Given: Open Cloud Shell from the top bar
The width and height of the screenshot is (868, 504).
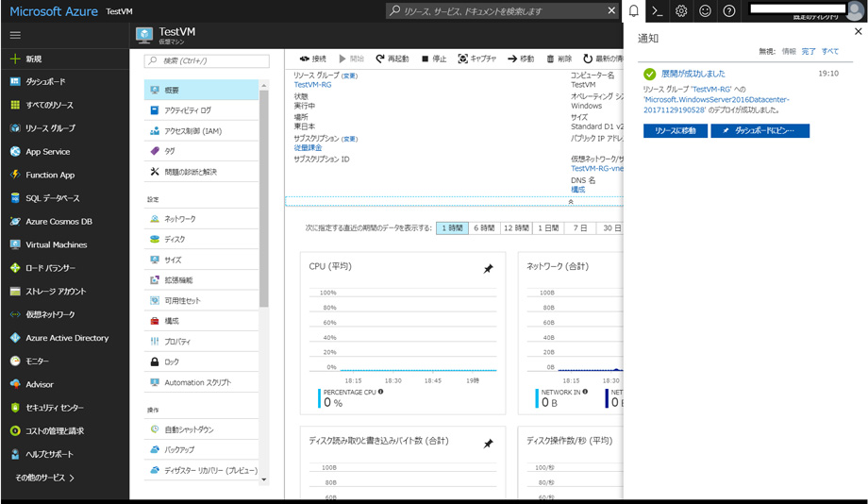Looking at the screenshot, I should (658, 11).
